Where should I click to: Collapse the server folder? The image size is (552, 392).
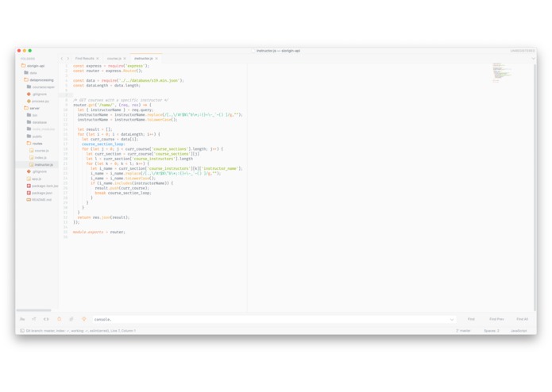(32, 108)
